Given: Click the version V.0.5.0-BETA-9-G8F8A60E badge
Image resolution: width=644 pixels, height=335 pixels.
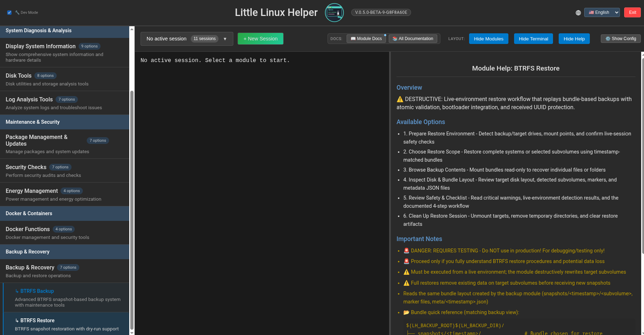Looking at the screenshot, I should click(381, 12).
